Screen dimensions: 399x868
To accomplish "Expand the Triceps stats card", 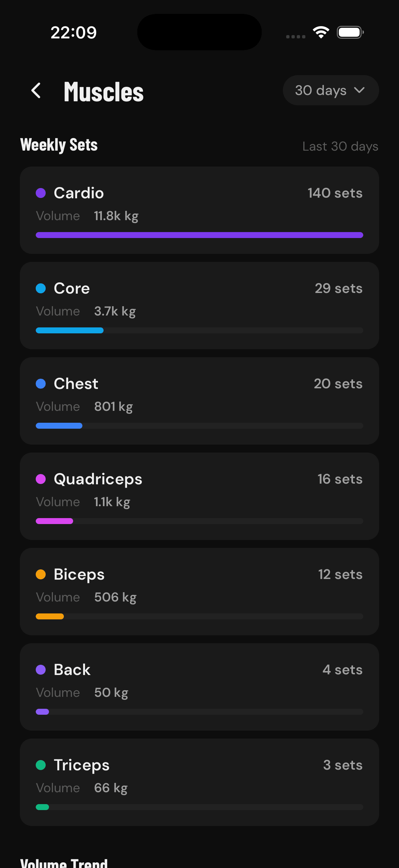I will pyautogui.click(x=199, y=782).
